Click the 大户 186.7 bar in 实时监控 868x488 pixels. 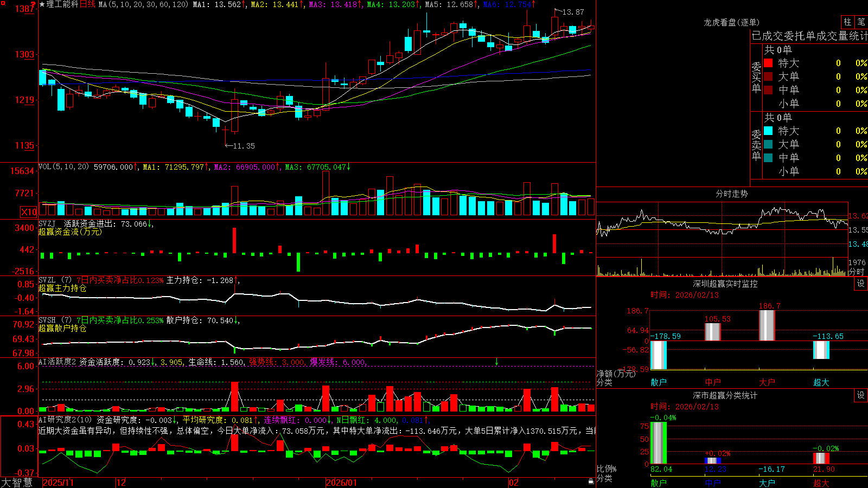tap(767, 325)
